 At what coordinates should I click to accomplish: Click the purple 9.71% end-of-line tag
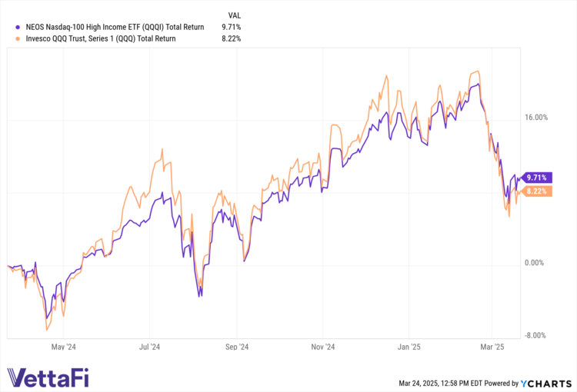pyautogui.click(x=537, y=178)
